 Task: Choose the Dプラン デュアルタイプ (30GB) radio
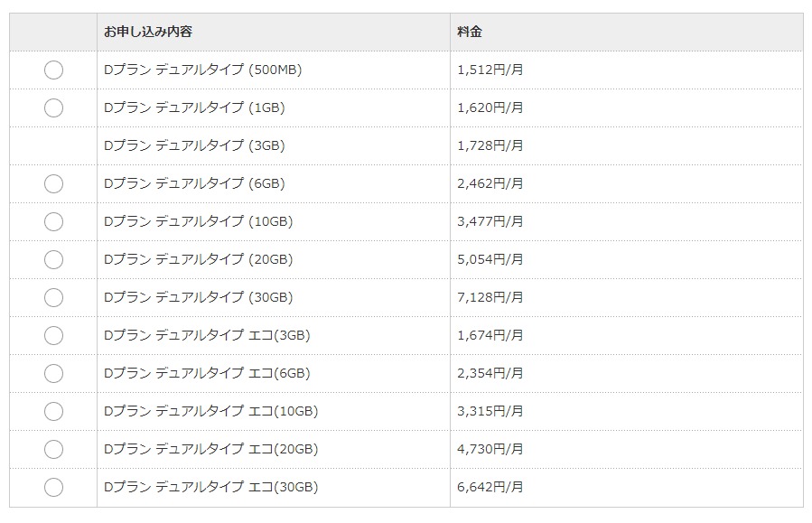click(x=53, y=298)
